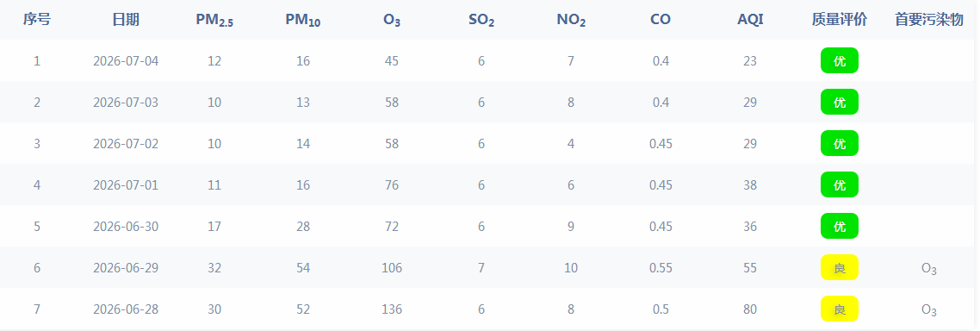The height and width of the screenshot is (331, 980).
Task: Select the date cell 2026-06-30
Action: pyautogui.click(x=126, y=227)
